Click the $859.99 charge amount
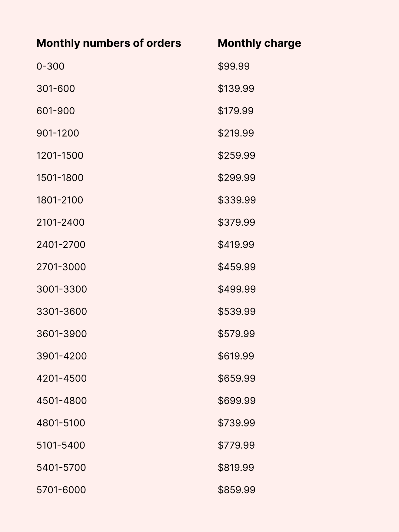 (236, 490)
